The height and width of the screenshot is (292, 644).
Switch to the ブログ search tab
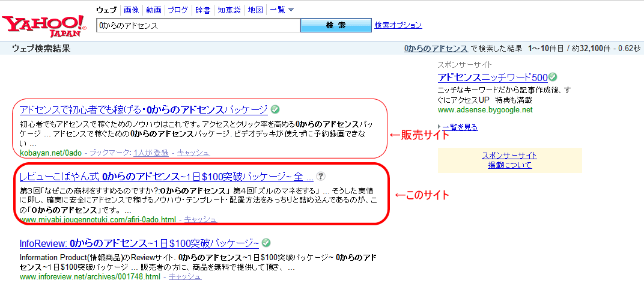(178, 10)
